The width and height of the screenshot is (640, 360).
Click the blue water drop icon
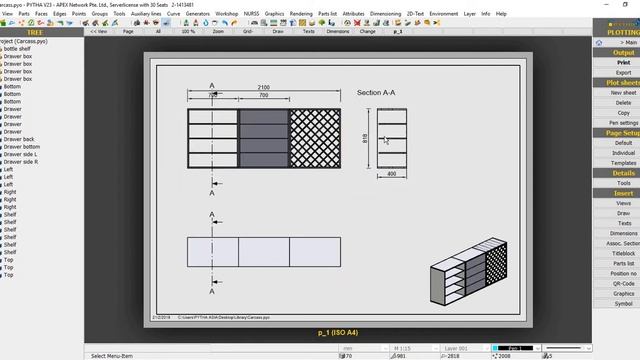point(206,23)
